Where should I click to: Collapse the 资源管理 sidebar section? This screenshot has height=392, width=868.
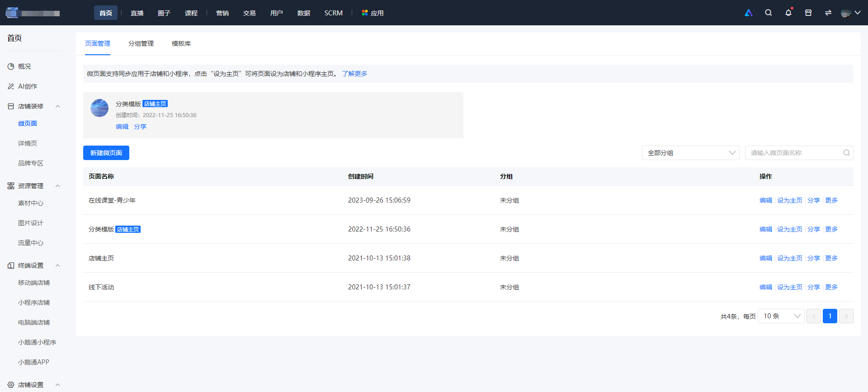[57, 186]
